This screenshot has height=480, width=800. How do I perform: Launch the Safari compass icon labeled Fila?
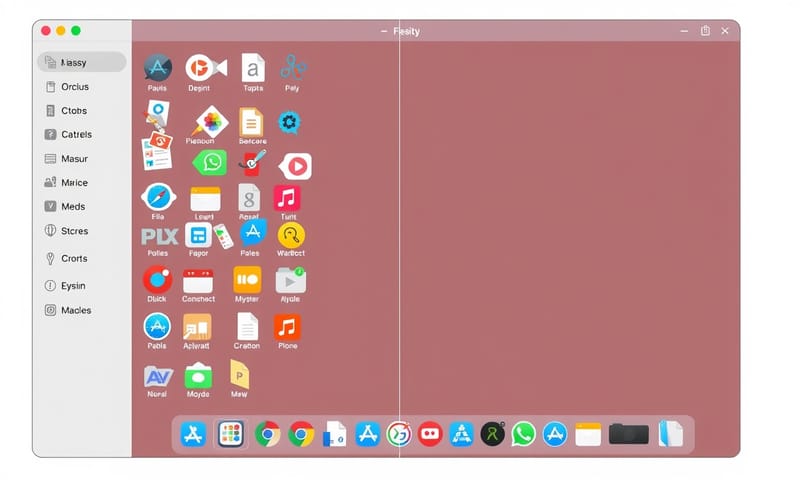click(x=158, y=197)
